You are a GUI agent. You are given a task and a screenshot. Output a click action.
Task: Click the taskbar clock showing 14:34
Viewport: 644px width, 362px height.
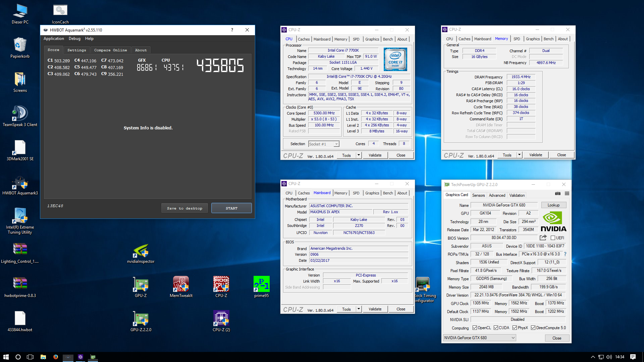[620, 357]
